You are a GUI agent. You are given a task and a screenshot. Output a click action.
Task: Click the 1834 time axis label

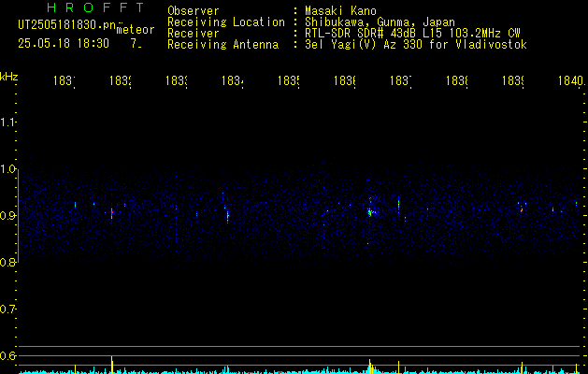pos(233,80)
